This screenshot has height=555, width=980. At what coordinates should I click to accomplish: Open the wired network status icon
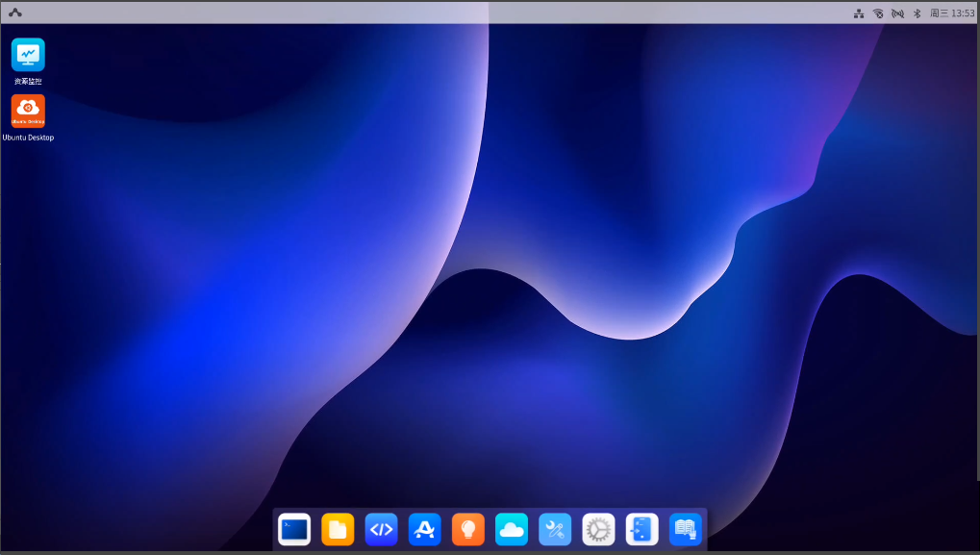tap(858, 13)
